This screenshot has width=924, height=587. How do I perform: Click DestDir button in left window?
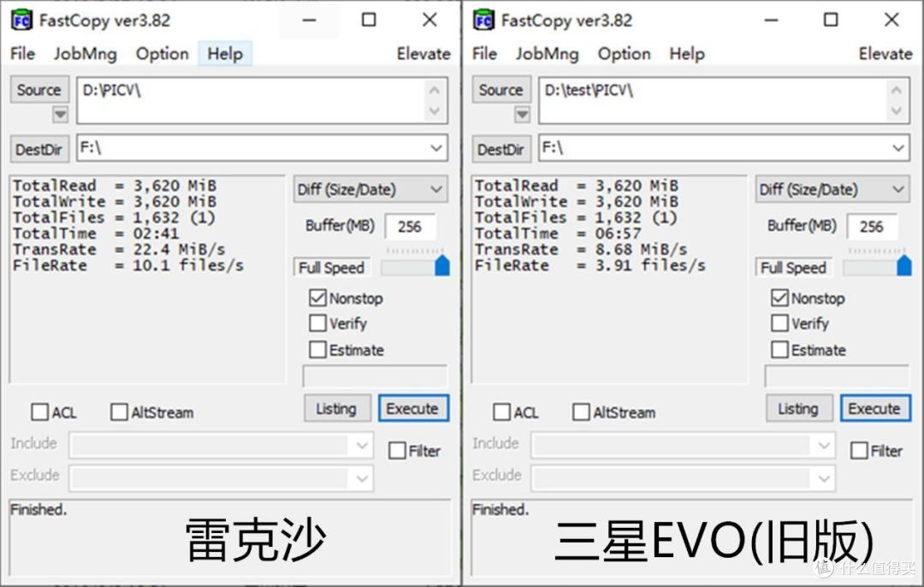coord(39,149)
